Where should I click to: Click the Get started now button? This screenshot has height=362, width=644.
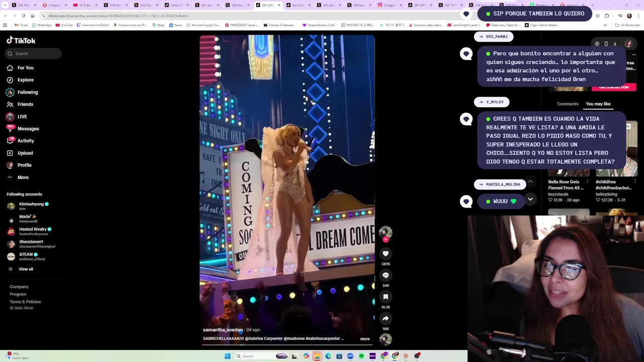[614, 87]
